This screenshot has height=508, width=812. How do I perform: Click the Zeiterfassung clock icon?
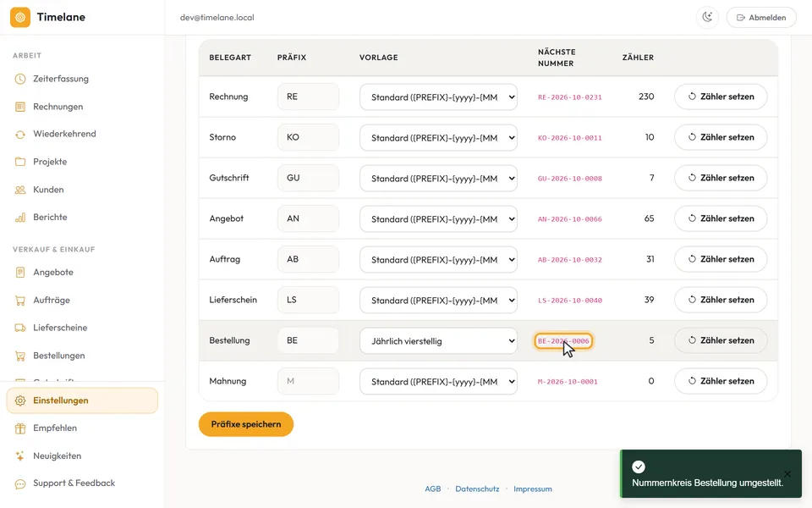click(x=20, y=79)
